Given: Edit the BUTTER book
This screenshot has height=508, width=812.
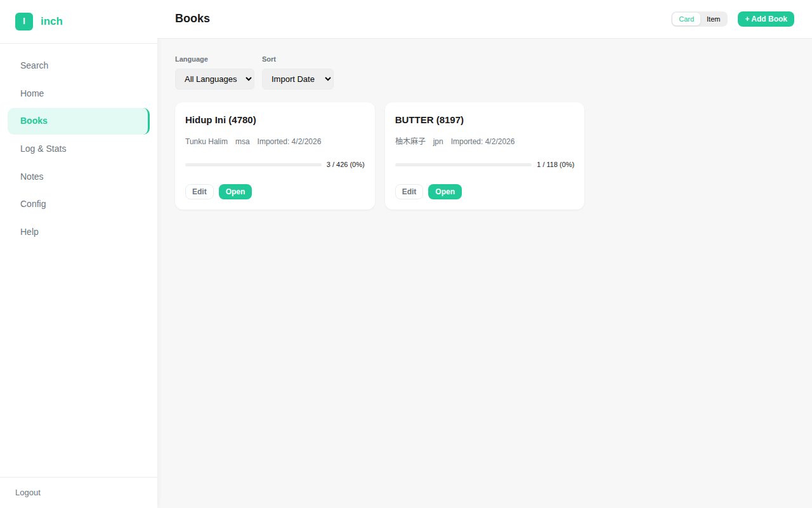Looking at the screenshot, I should [x=409, y=192].
